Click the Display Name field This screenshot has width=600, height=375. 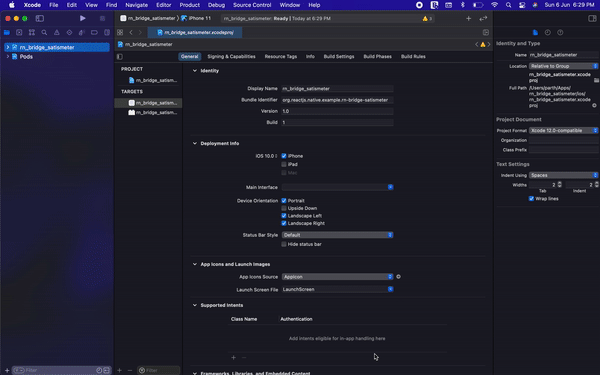pyautogui.click(x=337, y=88)
